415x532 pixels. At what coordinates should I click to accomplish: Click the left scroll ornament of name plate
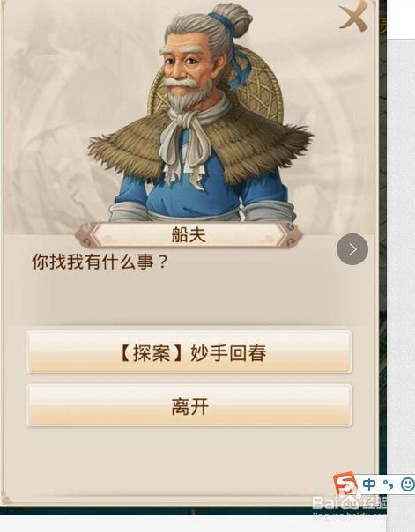pyautogui.click(x=85, y=235)
